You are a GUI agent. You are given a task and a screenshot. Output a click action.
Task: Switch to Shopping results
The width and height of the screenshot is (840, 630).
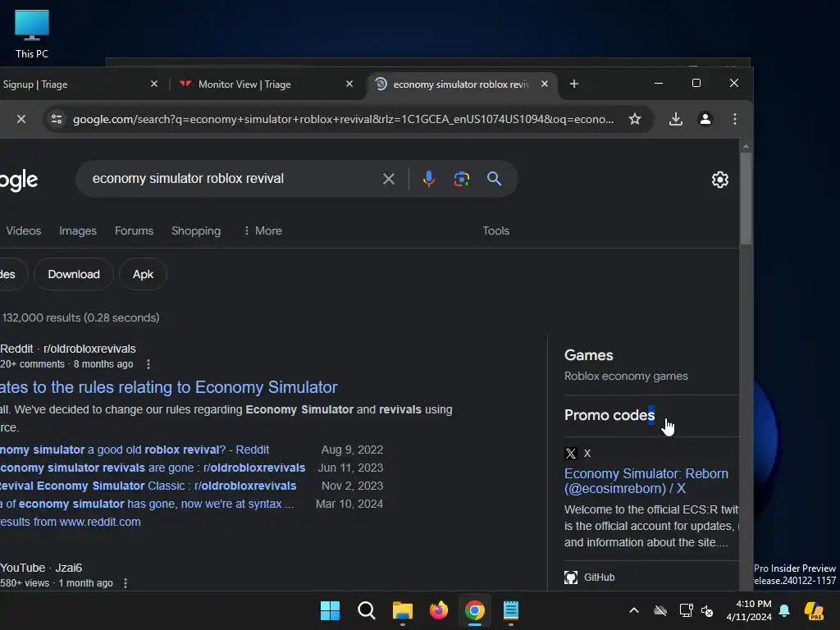pyautogui.click(x=196, y=231)
